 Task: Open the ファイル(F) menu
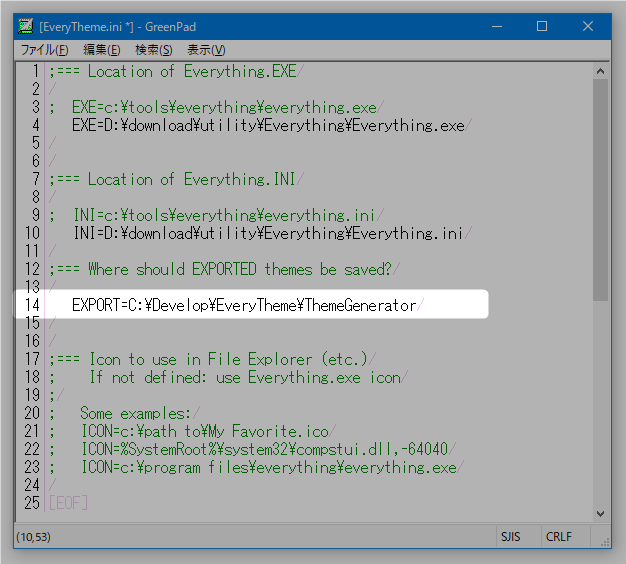tap(44, 50)
